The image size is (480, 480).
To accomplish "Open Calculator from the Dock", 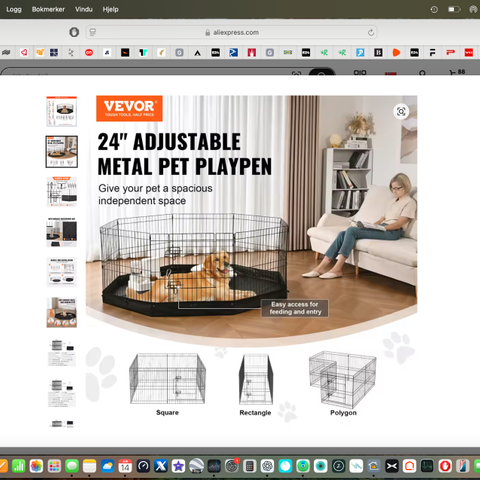I will [x=249, y=466].
